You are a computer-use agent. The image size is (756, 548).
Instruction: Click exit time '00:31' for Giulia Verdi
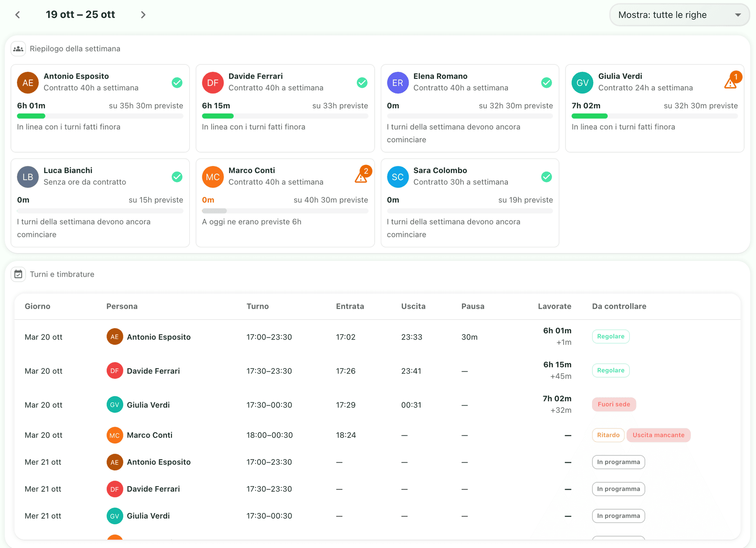[411, 405]
